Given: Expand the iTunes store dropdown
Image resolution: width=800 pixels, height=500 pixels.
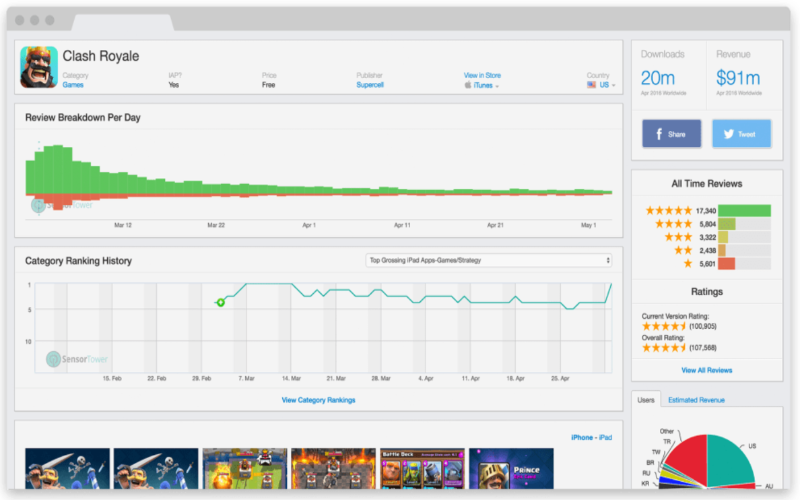Looking at the screenshot, I should [482, 85].
